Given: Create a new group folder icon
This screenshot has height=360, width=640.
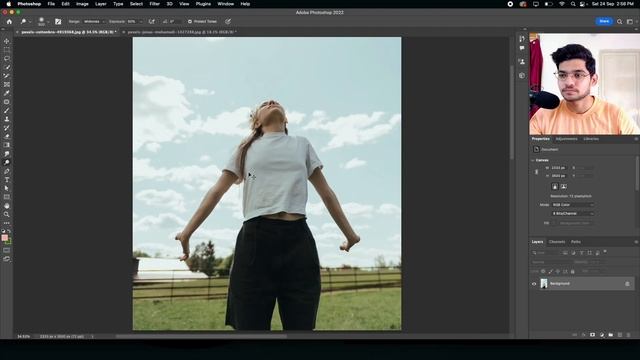Looking at the screenshot, I should pyautogui.click(x=611, y=335).
